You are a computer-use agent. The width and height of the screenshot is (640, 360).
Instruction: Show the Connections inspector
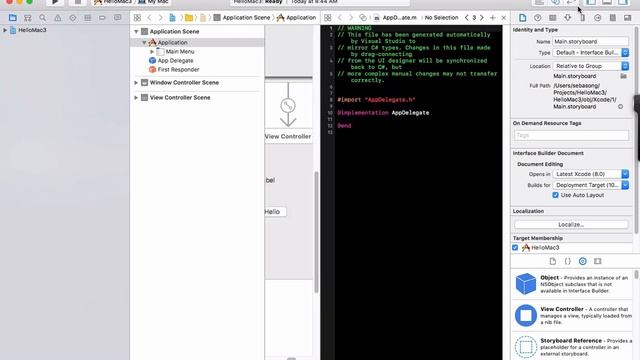click(598, 18)
